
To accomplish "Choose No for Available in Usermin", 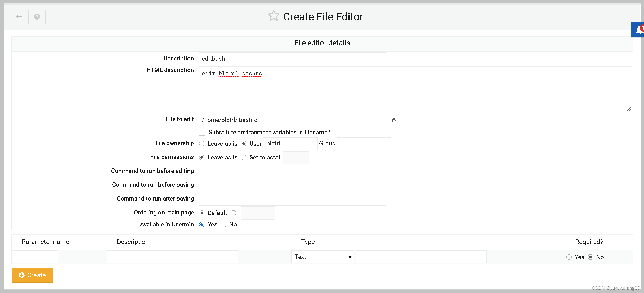I will pyautogui.click(x=224, y=225).
